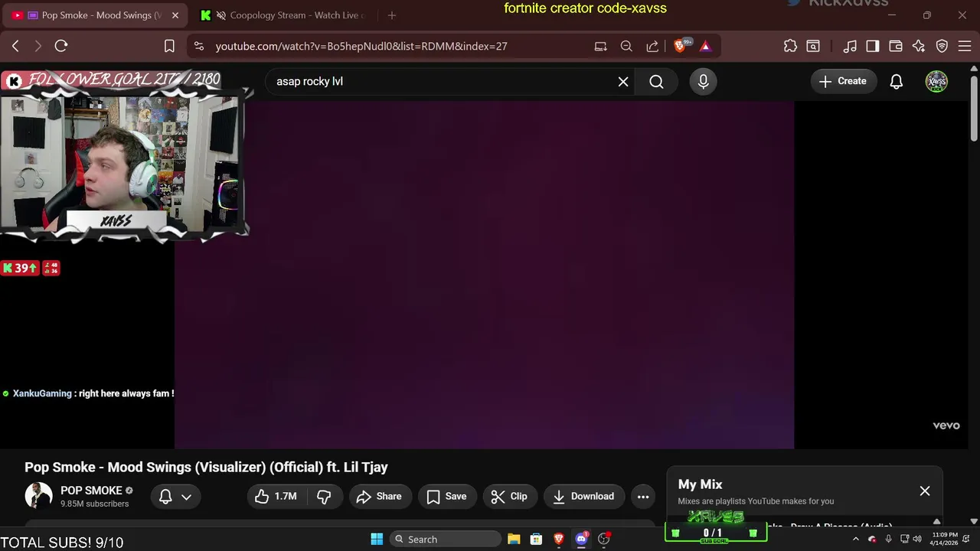Screen dimensions: 980x551
Task: Open Microsoft Store from taskbar
Action: [x=536, y=539]
